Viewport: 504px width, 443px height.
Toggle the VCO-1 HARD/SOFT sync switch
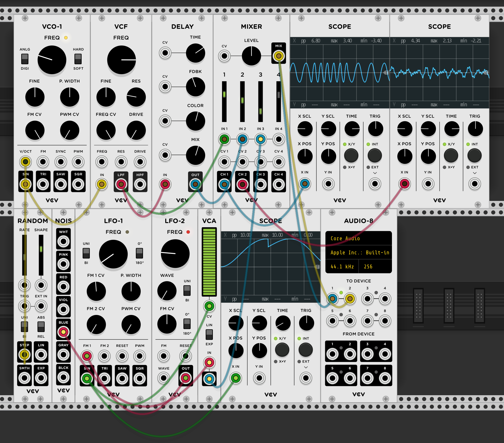point(78,59)
